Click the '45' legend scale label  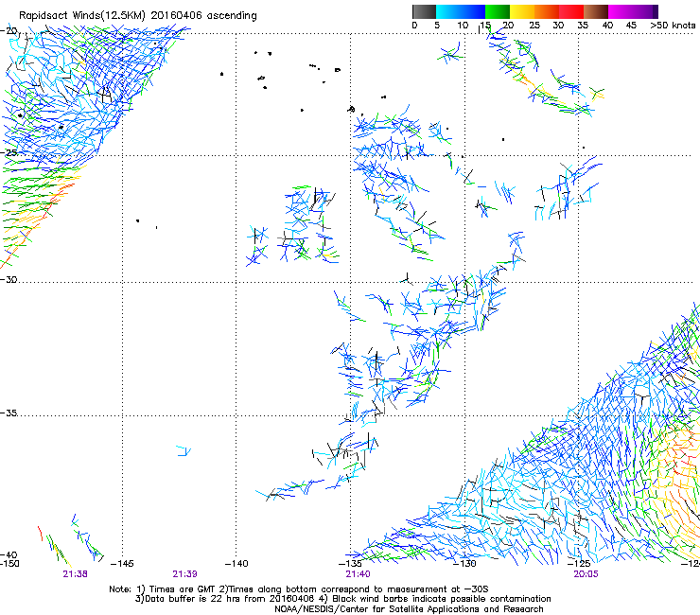click(x=631, y=26)
